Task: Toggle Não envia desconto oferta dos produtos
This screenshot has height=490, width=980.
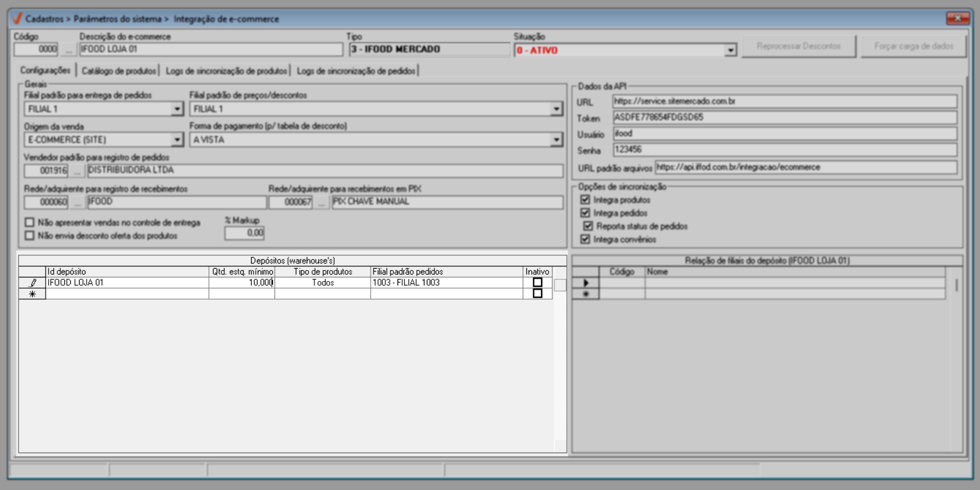Action: tap(30, 235)
